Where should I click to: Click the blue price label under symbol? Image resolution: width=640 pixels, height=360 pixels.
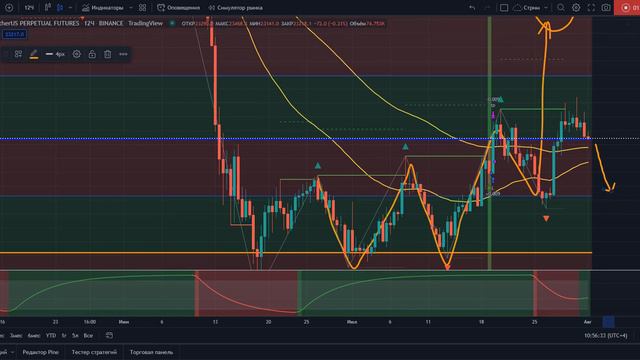[15, 34]
